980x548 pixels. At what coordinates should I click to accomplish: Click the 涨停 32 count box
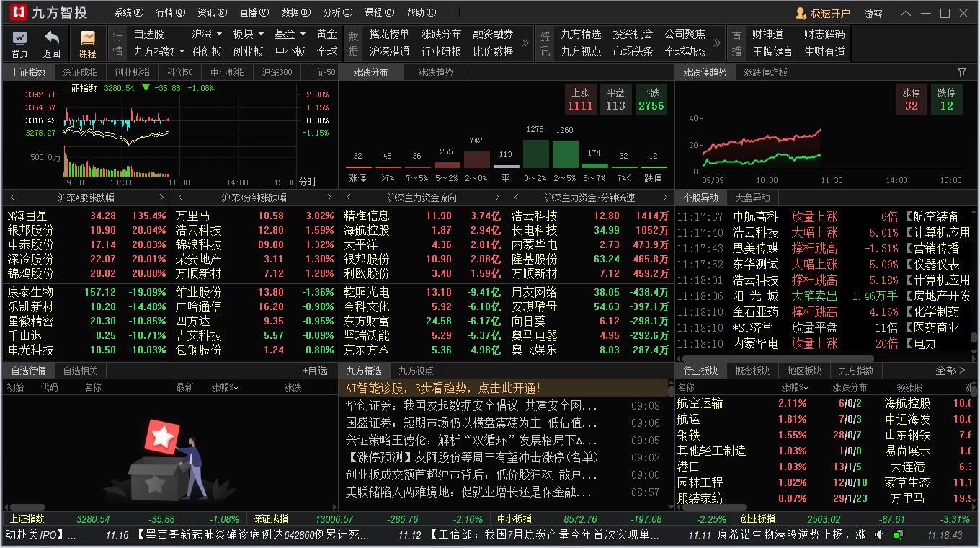(912, 100)
